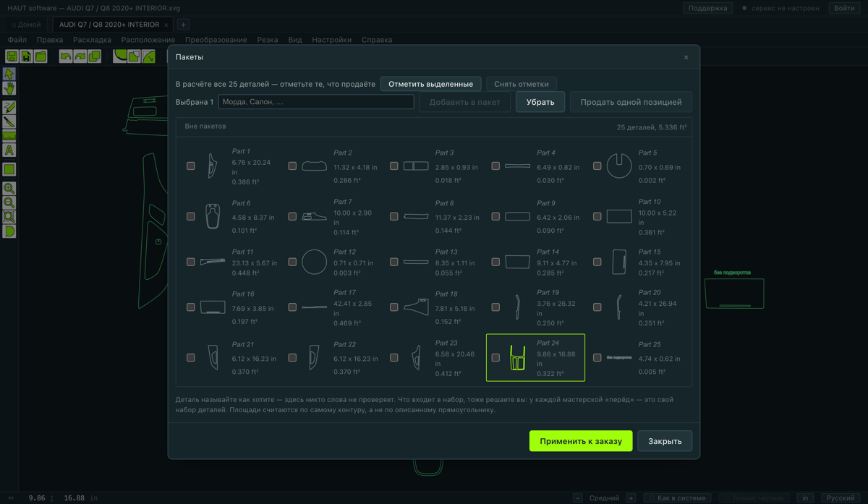Zoom in with the magnifier plus tool
This screenshot has height=504, width=868.
[9, 189]
